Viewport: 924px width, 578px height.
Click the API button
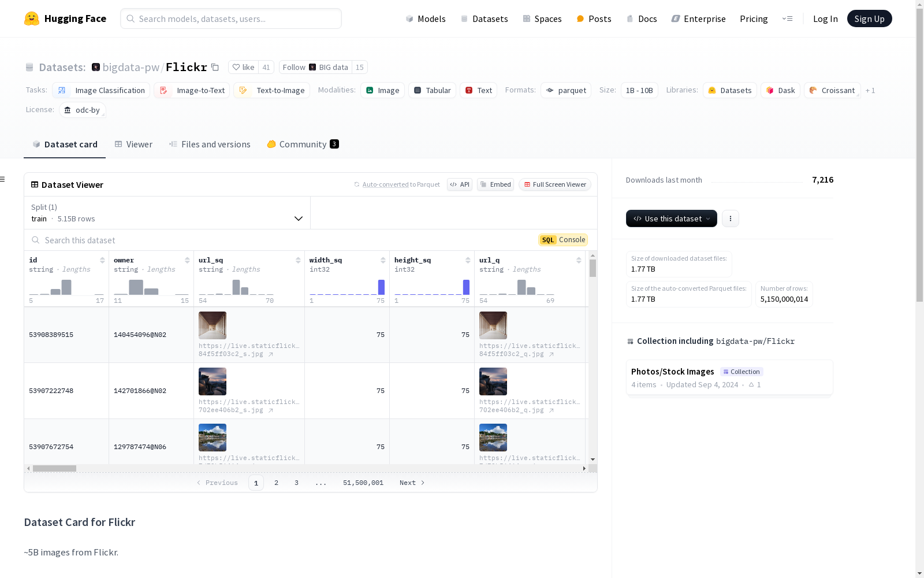[460, 184]
